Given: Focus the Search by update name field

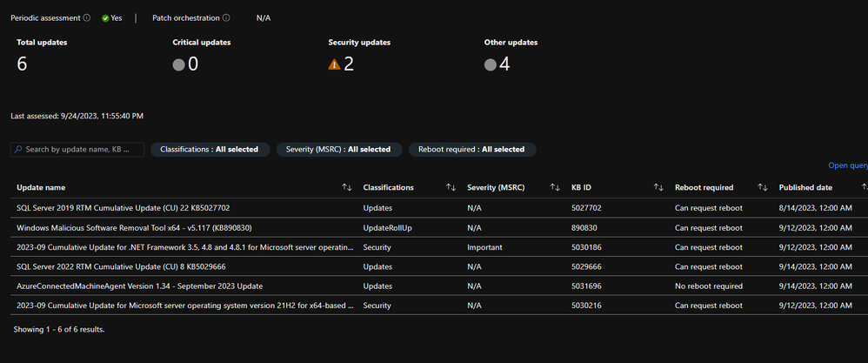Looking at the screenshot, I should pos(77,150).
